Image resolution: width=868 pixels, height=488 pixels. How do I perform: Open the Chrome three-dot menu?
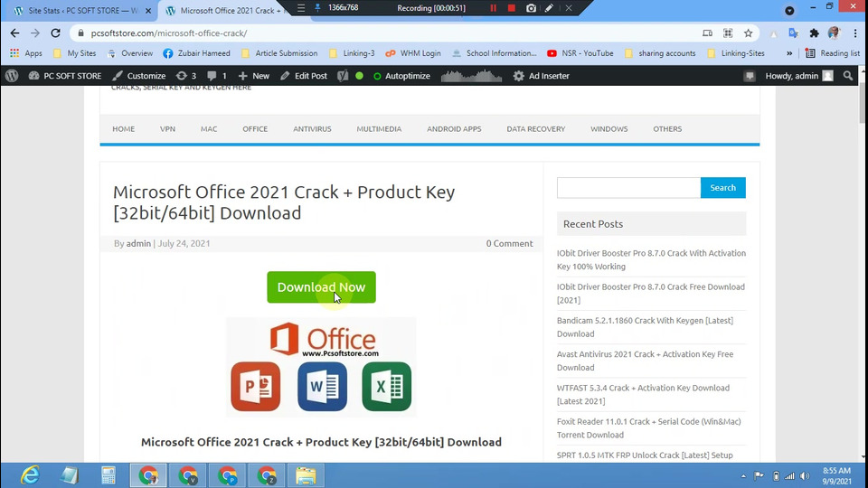[x=855, y=33]
